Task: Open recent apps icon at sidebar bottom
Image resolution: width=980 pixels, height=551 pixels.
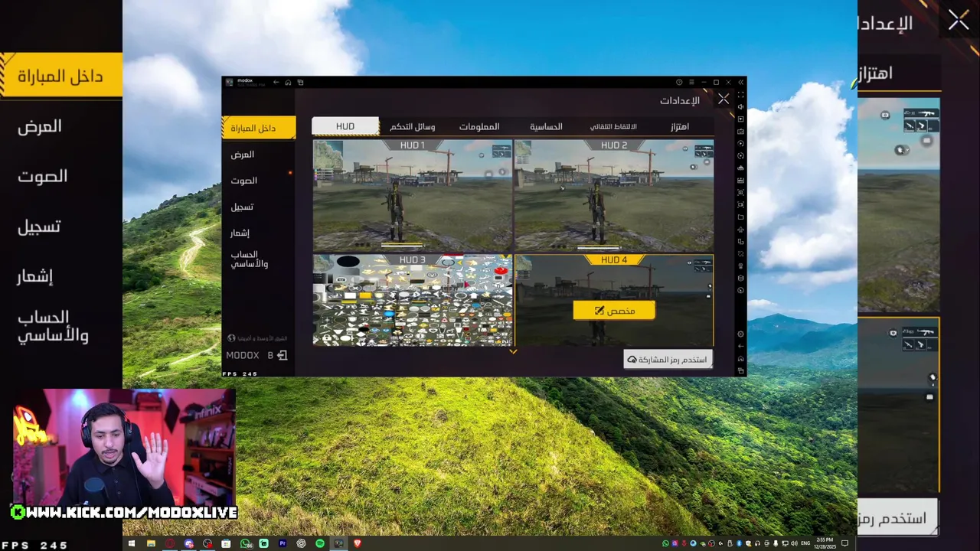Action: [x=740, y=370]
